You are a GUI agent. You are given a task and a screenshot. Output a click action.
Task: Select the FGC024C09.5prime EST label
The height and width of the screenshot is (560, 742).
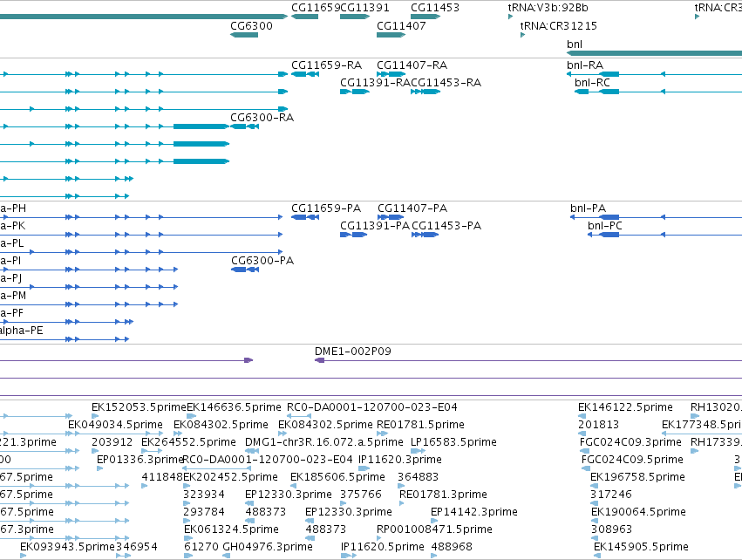[632, 460]
